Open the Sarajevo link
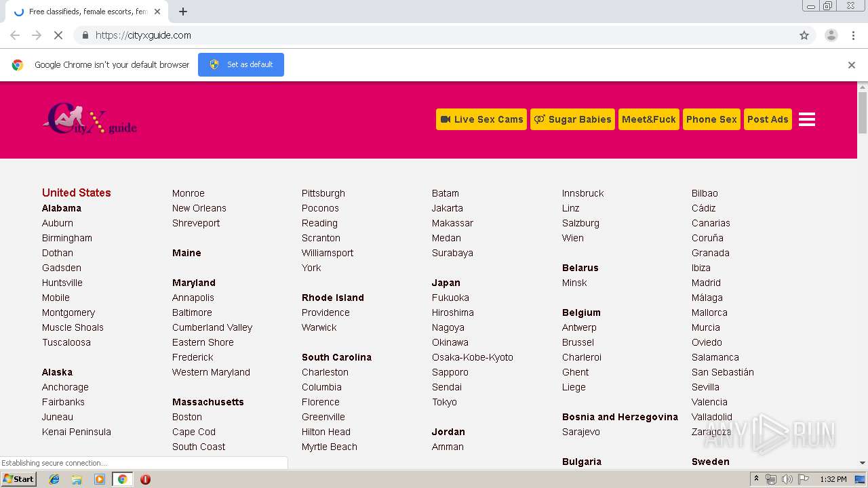This screenshot has height=488, width=868. pyautogui.click(x=581, y=432)
